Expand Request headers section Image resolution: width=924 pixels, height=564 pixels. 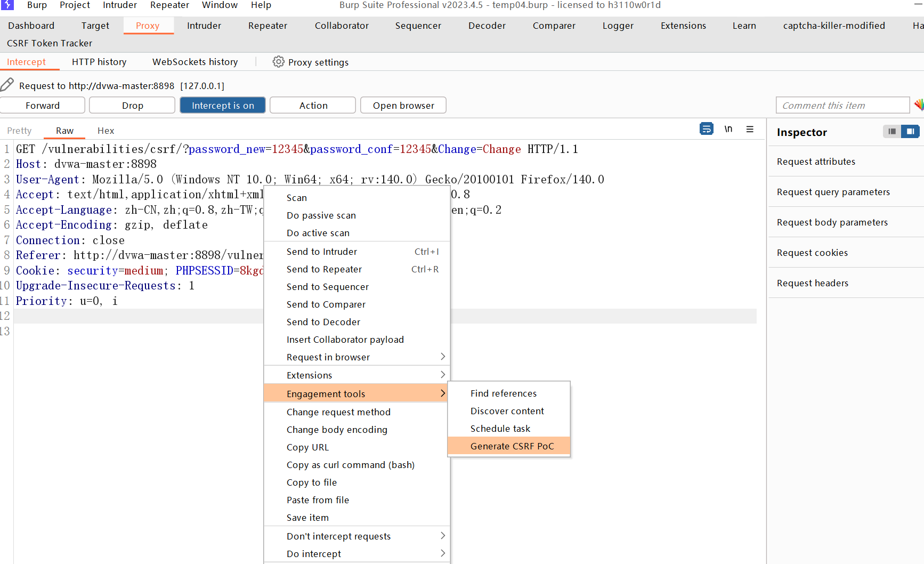pos(846,283)
